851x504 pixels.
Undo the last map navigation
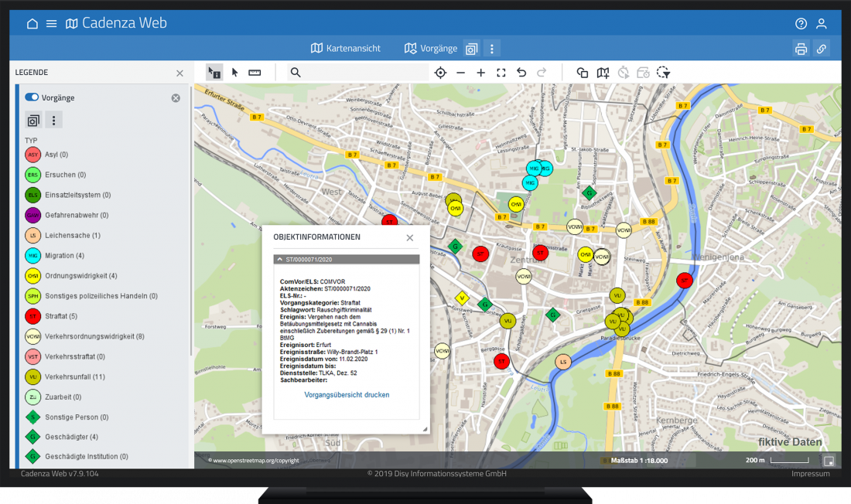click(521, 73)
